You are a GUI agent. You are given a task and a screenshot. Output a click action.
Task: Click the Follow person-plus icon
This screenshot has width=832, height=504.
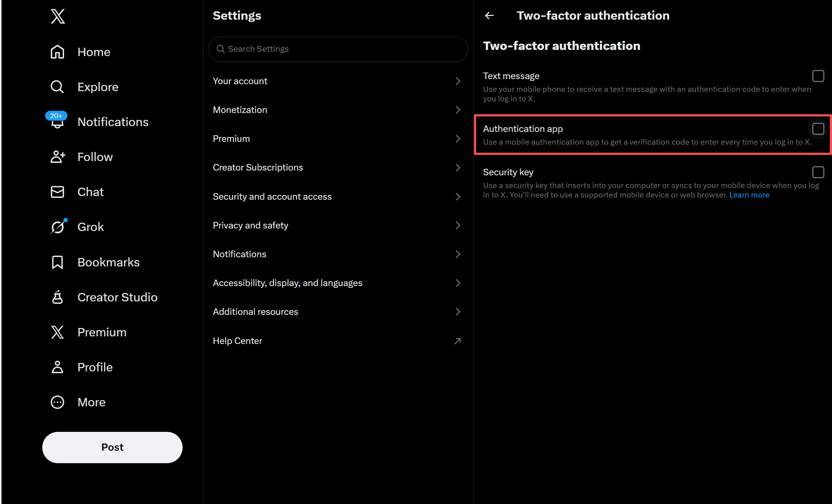point(58,157)
